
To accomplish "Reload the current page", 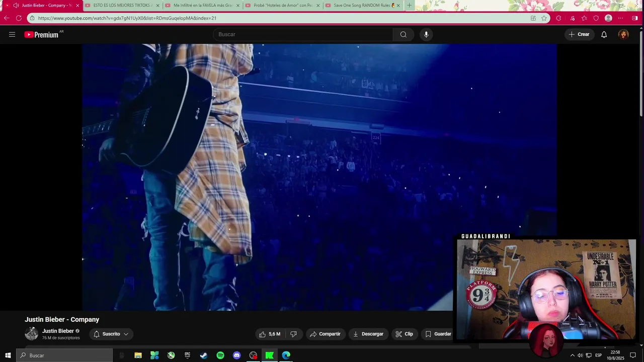I will [x=19, y=18].
